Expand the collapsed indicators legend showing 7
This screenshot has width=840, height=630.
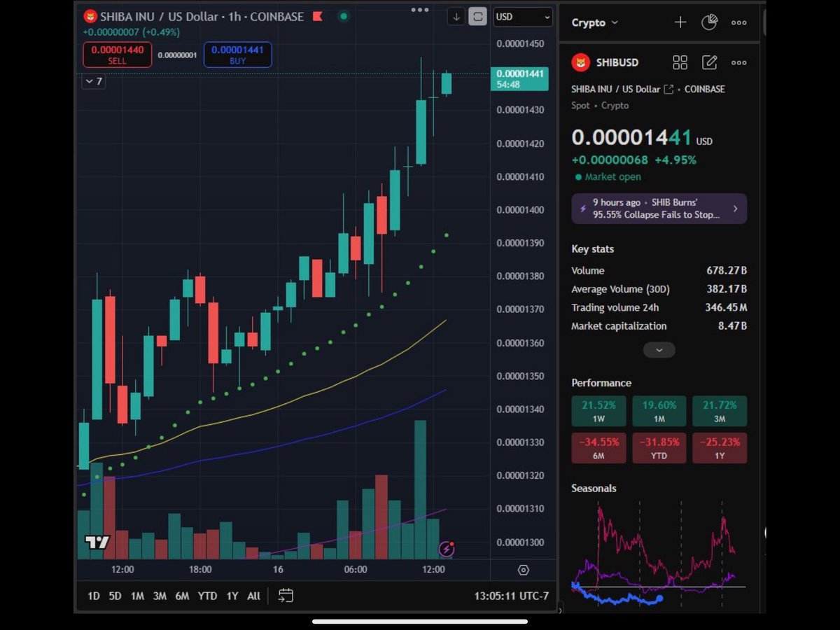(x=94, y=81)
